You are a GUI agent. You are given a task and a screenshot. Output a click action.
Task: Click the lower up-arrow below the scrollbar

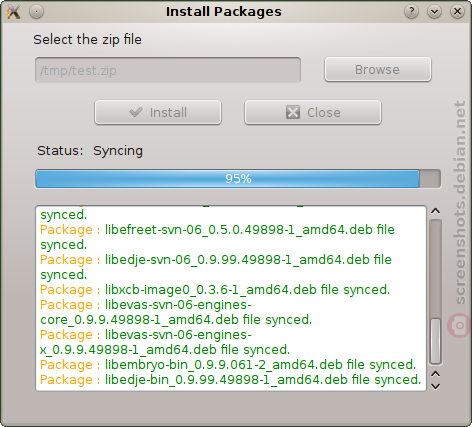(435, 374)
